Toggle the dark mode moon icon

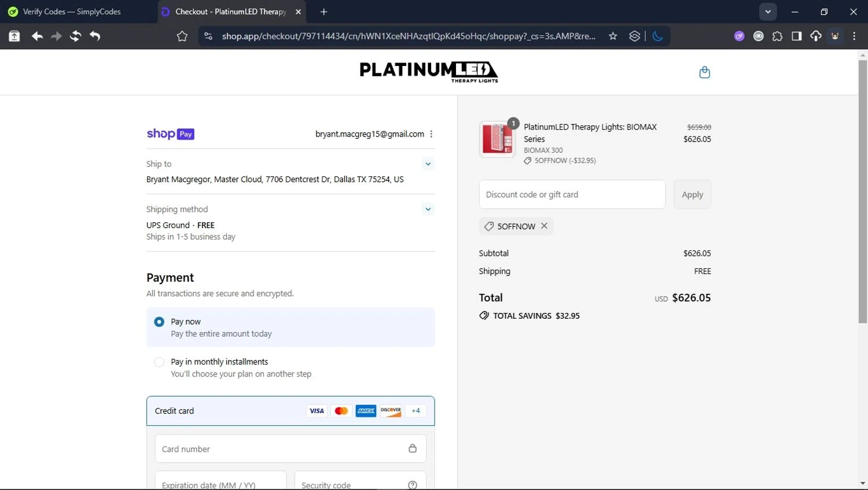pos(657,36)
